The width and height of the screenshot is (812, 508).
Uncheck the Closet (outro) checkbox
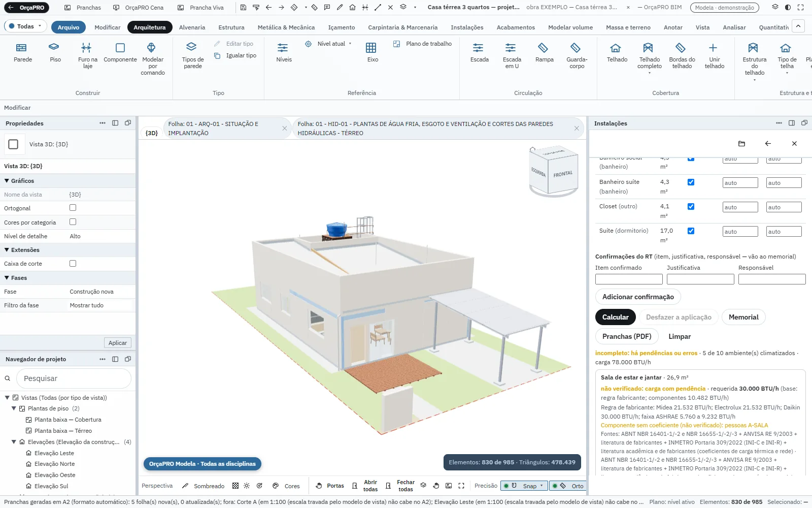(x=691, y=206)
